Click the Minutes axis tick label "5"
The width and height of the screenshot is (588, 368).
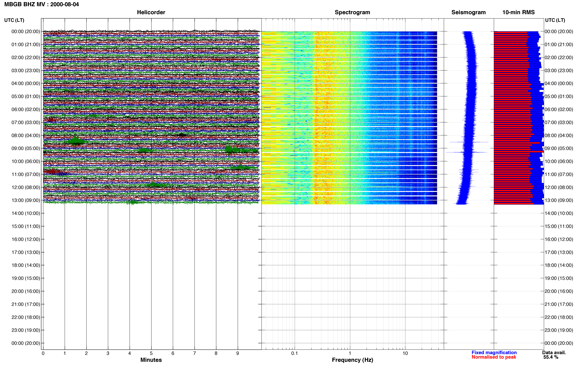click(x=151, y=353)
